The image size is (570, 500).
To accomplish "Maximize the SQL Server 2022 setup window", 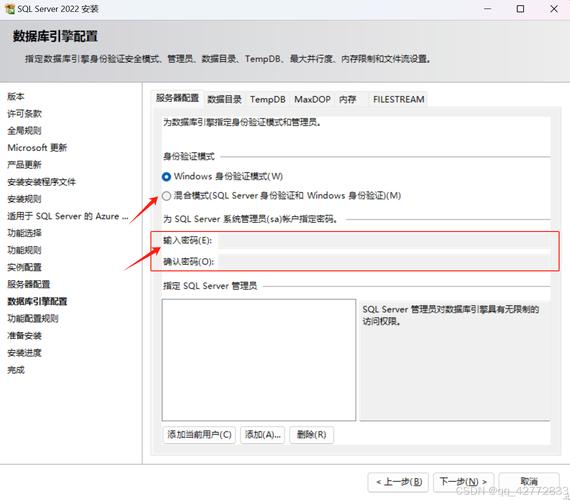I will pyautogui.click(x=520, y=9).
